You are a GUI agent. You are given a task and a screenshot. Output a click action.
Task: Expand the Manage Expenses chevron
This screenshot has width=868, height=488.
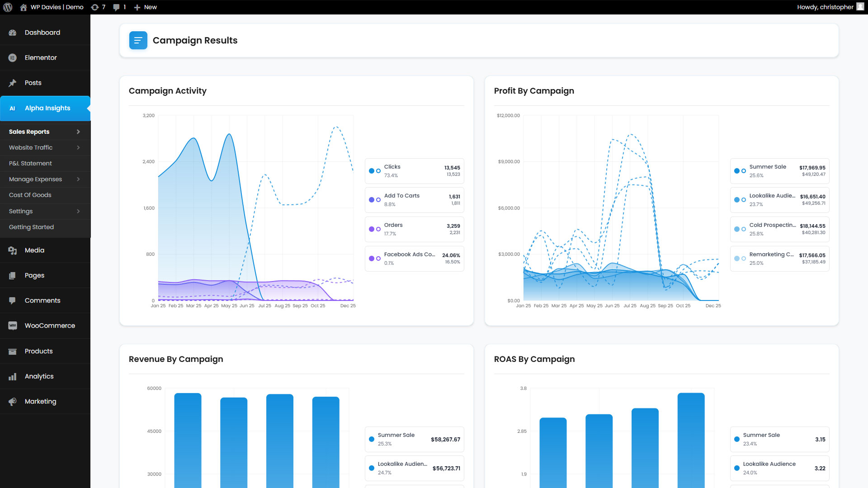point(78,179)
